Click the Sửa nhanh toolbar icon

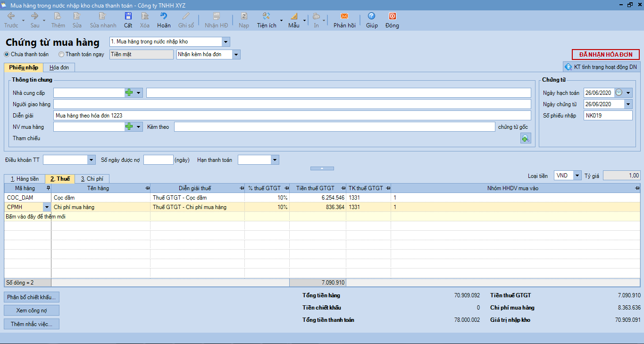(x=103, y=16)
